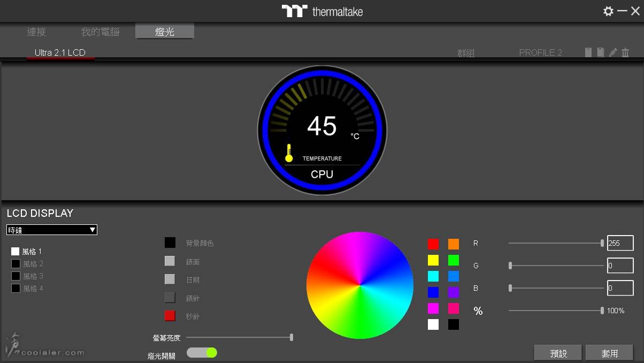This screenshot has width=644, height=363.
Task: Click the 預設 default button
Action: (558, 353)
